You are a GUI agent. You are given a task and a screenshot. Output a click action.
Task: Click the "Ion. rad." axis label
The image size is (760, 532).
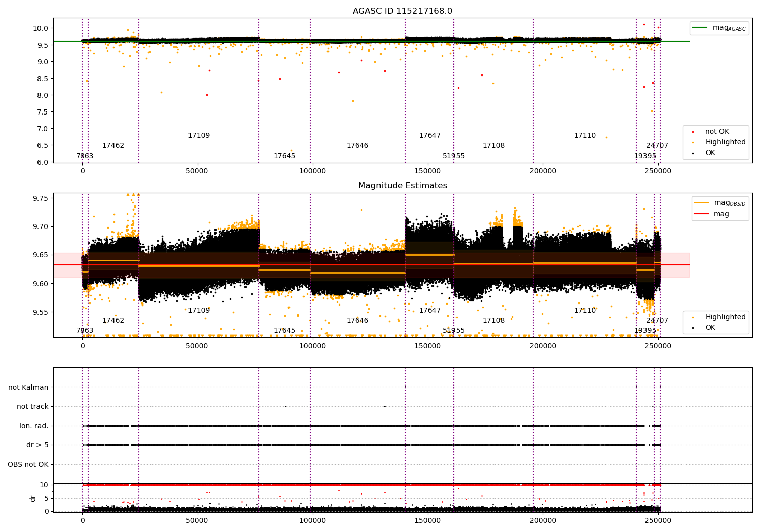pyautogui.click(x=34, y=426)
